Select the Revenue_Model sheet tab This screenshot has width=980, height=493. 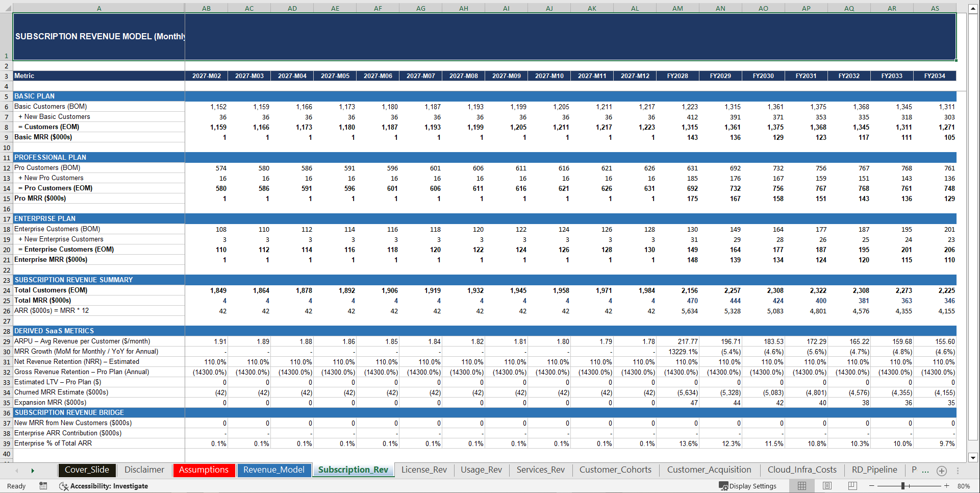[274, 470]
